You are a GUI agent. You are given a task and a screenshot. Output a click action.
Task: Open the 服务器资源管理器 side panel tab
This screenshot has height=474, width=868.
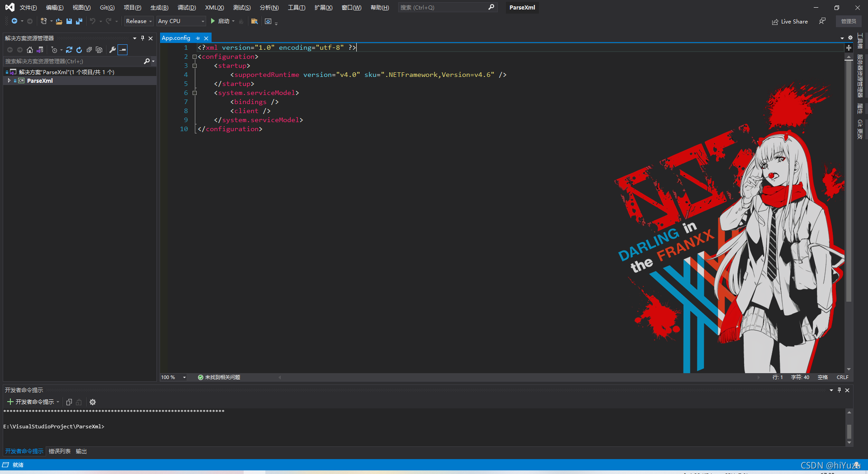(860, 76)
